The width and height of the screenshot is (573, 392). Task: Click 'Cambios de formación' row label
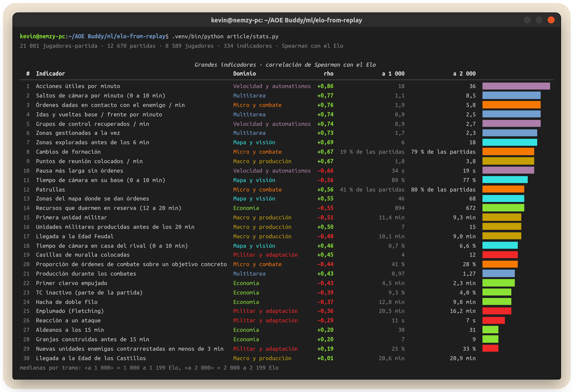click(x=68, y=152)
